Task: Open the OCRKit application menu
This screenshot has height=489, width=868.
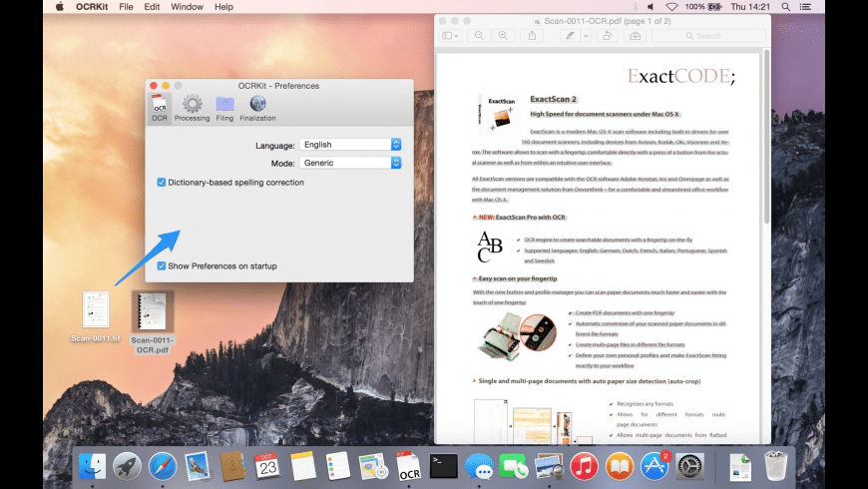Action: [x=92, y=7]
